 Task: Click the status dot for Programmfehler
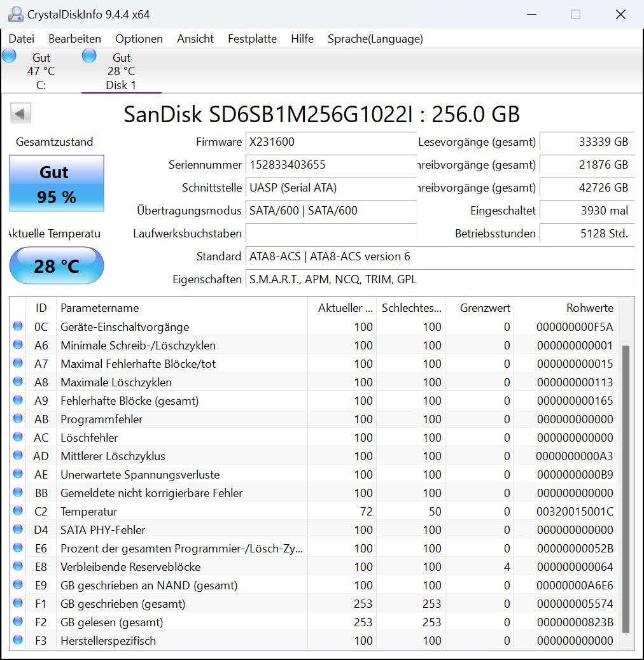[x=18, y=418]
